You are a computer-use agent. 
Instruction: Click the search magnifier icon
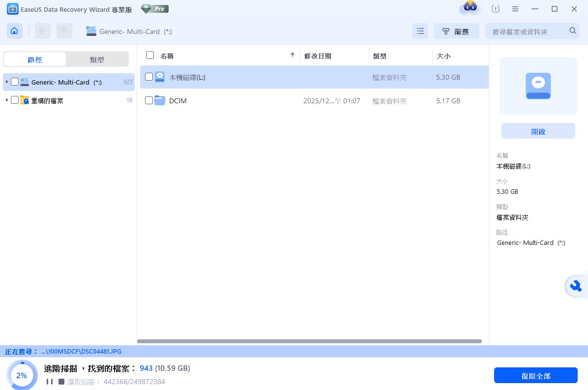573,31
